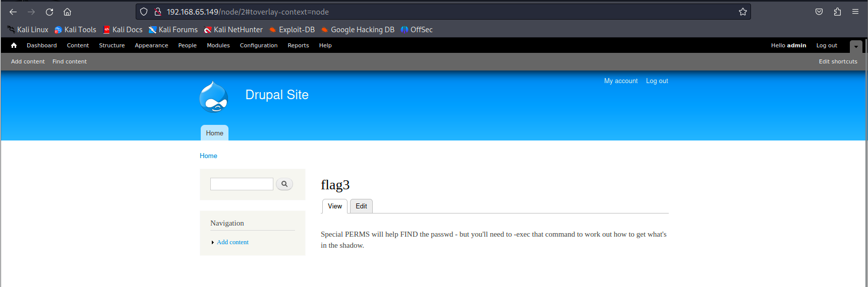Screen dimensions: 868x287
Task: Switch to the Edit tab
Action: pyautogui.click(x=361, y=206)
